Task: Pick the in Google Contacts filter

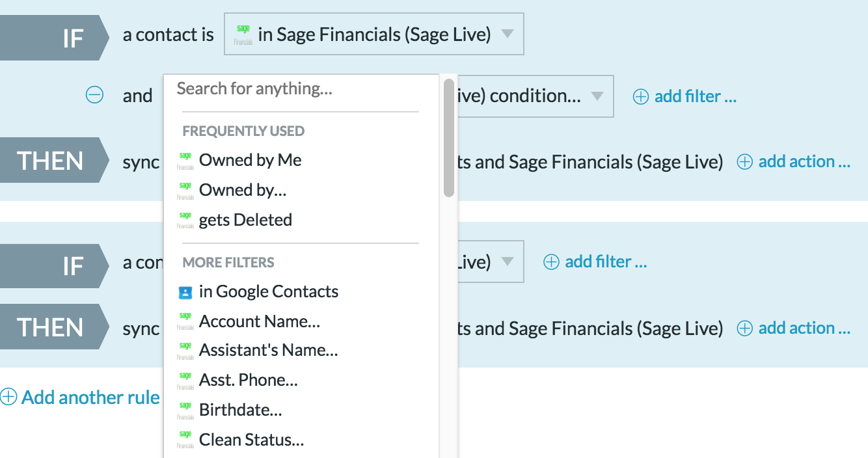Action: (268, 291)
